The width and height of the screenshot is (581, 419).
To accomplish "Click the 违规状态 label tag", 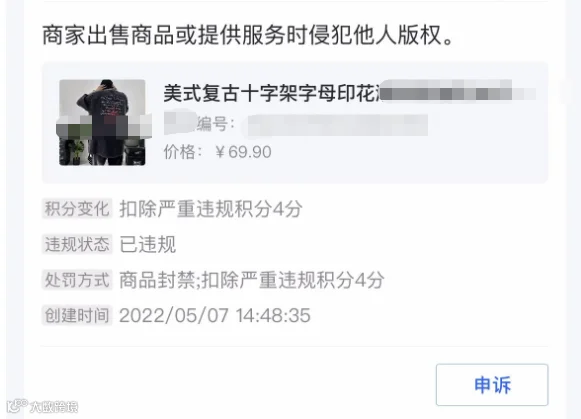I will 77,244.
